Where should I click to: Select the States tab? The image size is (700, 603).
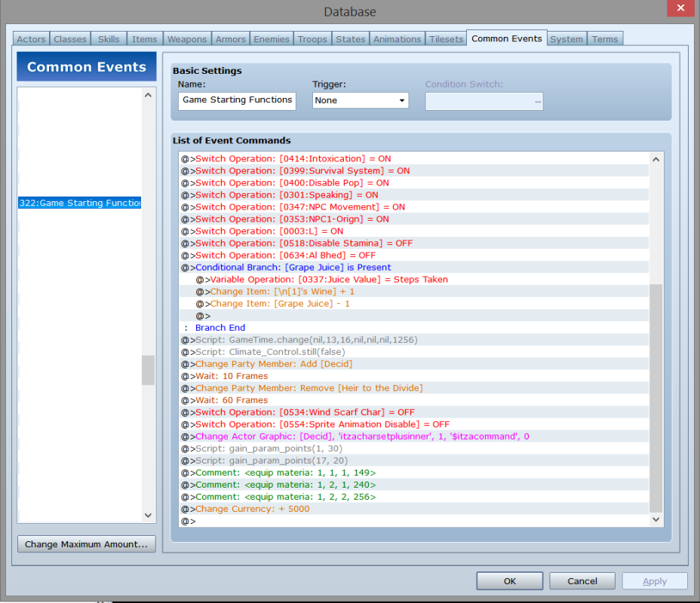pos(351,38)
